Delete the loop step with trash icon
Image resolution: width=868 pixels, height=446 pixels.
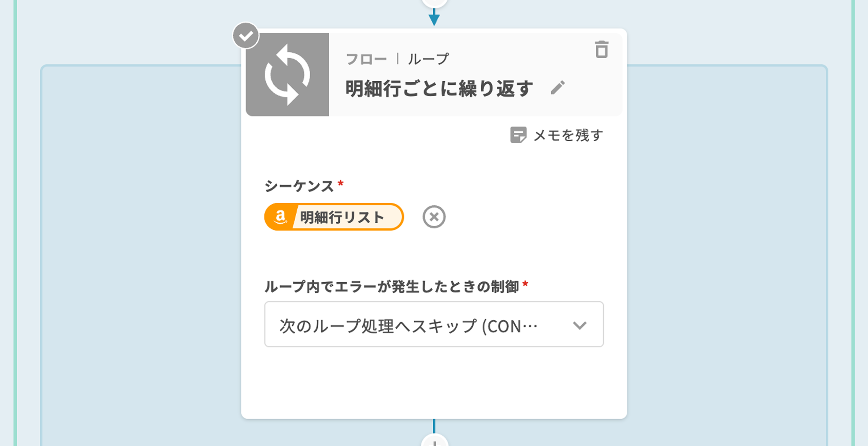pos(601,49)
